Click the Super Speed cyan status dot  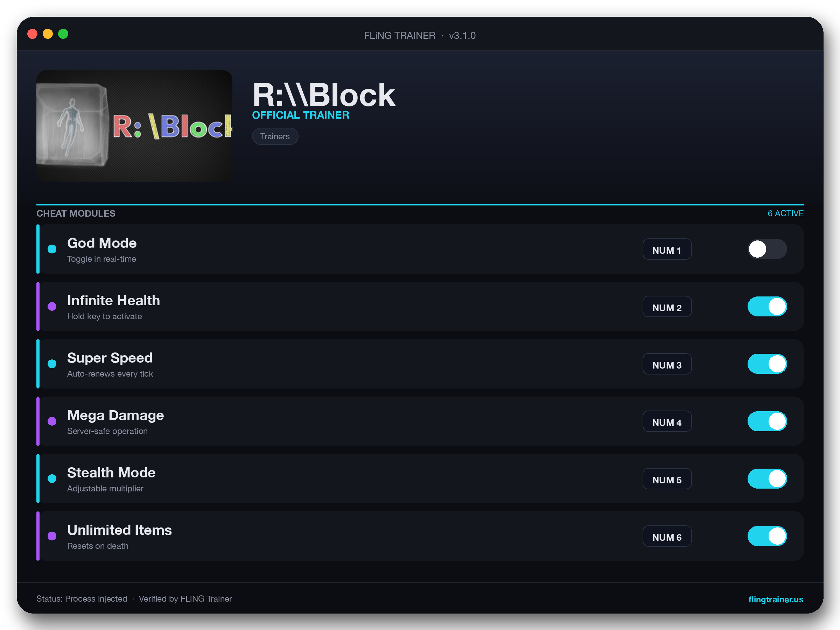point(52,364)
